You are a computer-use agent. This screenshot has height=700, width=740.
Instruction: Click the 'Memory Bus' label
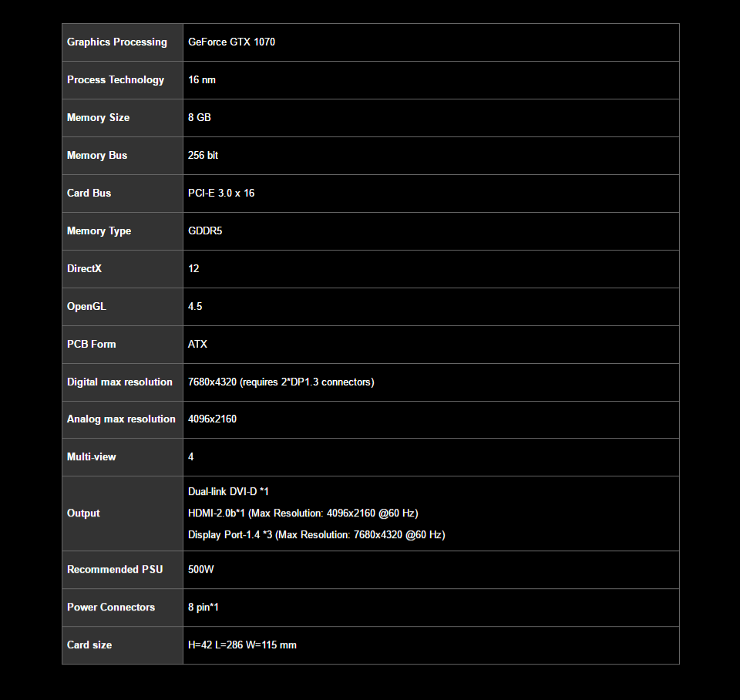97,155
